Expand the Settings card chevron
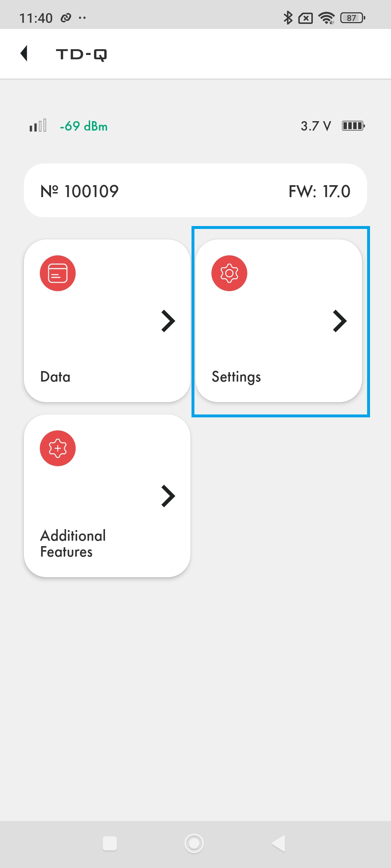 pyautogui.click(x=340, y=321)
